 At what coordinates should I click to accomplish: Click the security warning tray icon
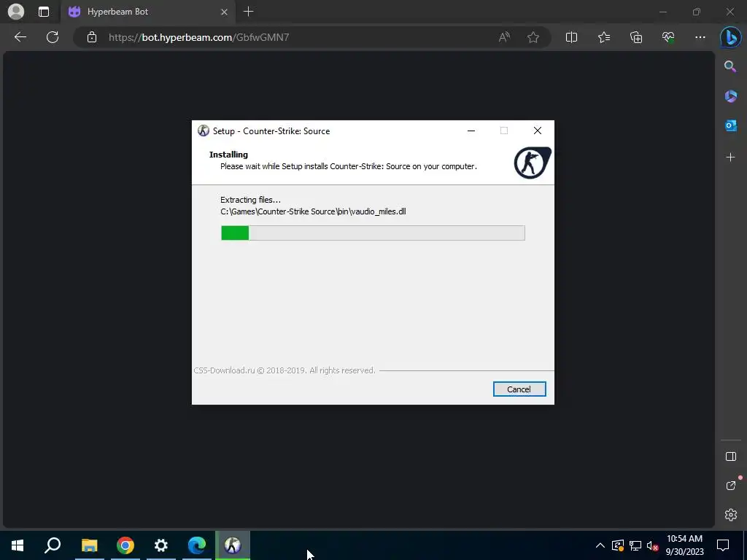pyautogui.click(x=617, y=545)
